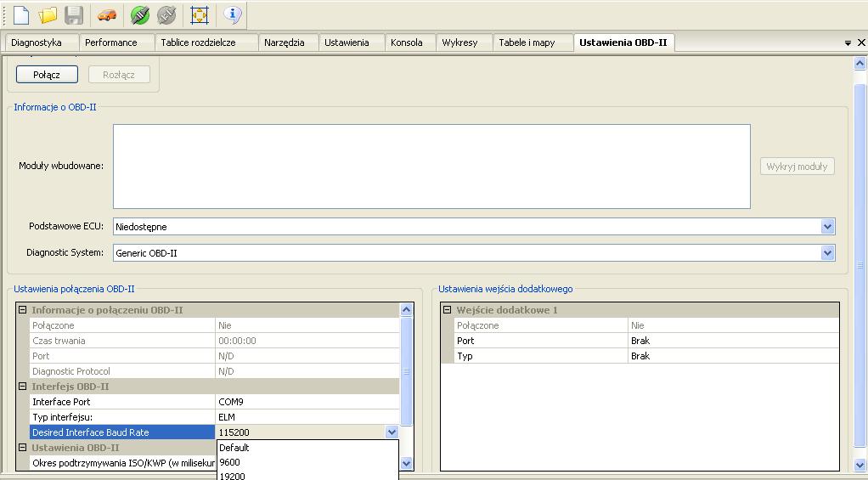
Task: Click the Wykryj moduły button
Action: point(796,167)
